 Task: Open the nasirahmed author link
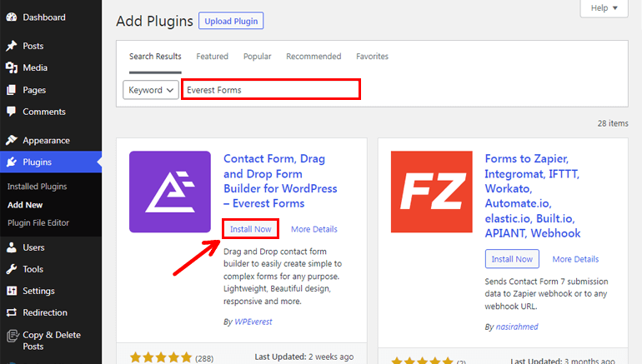pyautogui.click(x=517, y=327)
